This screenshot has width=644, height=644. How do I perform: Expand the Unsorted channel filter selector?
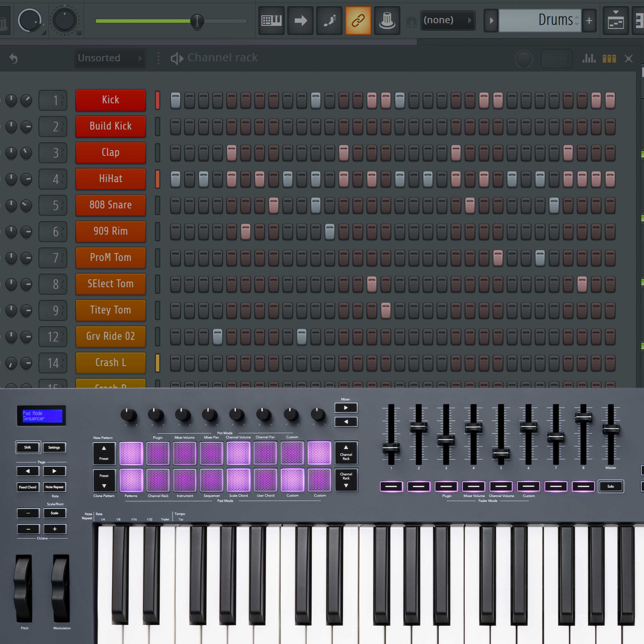click(x=110, y=58)
